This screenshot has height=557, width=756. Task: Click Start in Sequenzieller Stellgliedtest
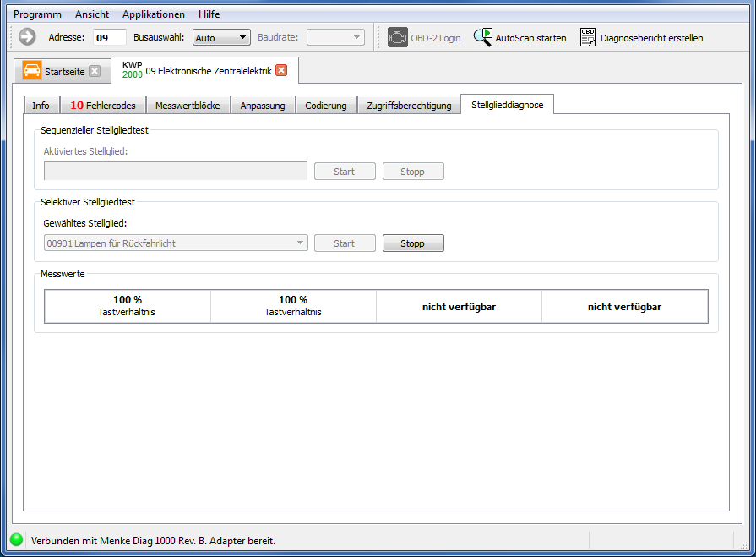[345, 172]
